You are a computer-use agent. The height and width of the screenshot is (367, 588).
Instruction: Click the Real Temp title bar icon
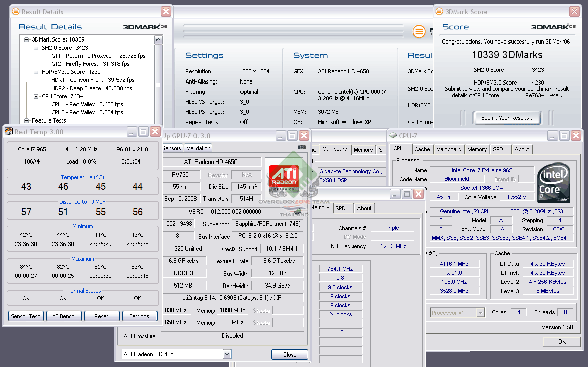point(9,131)
